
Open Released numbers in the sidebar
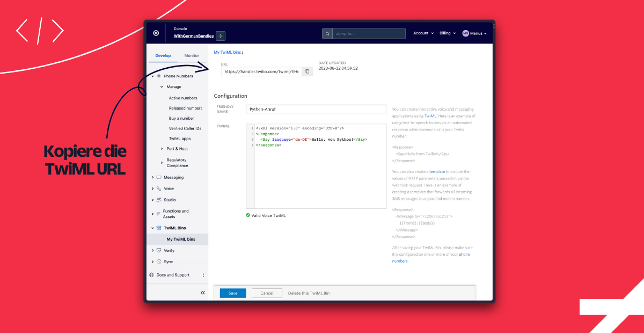[186, 108]
